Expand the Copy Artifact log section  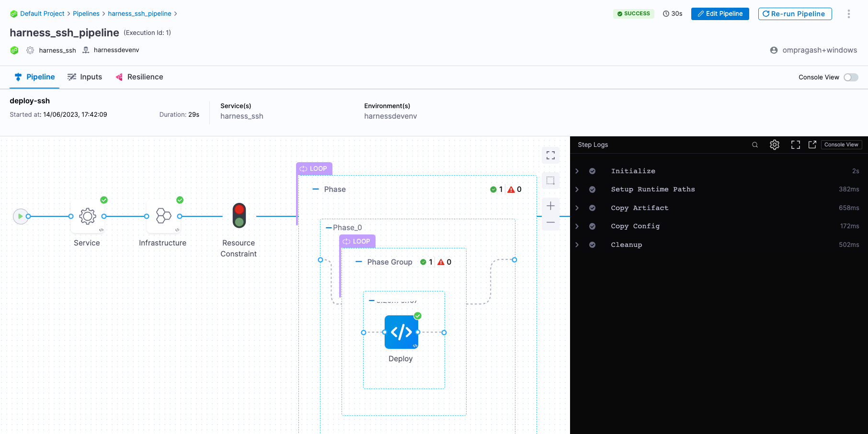(x=577, y=208)
